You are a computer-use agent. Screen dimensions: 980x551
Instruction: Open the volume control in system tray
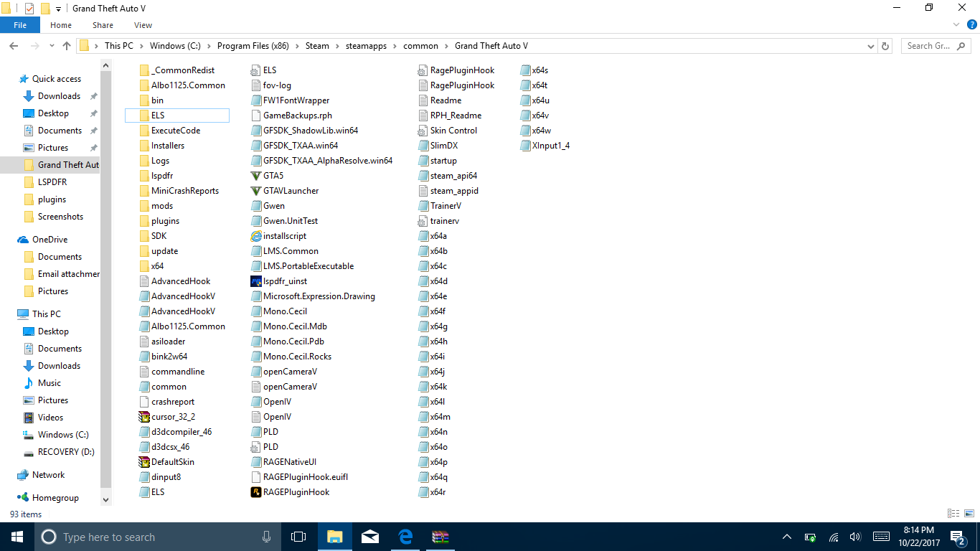pyautogui.click(x=854, y=537)
